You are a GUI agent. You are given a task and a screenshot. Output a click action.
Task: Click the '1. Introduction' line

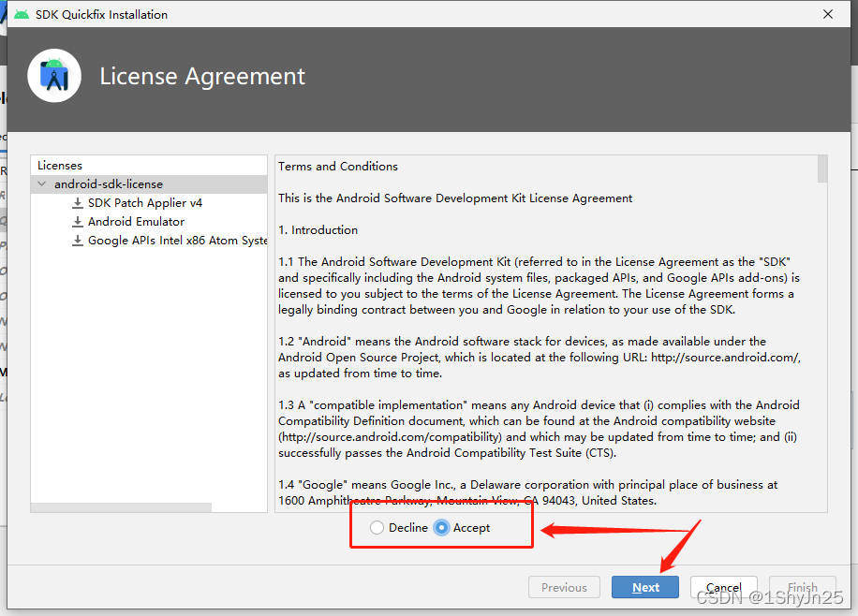coord(318,229)
